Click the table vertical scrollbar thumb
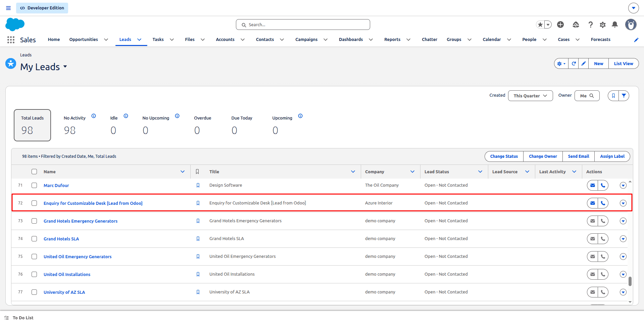Screen dimensions: 644x324 tap(630, 281)
